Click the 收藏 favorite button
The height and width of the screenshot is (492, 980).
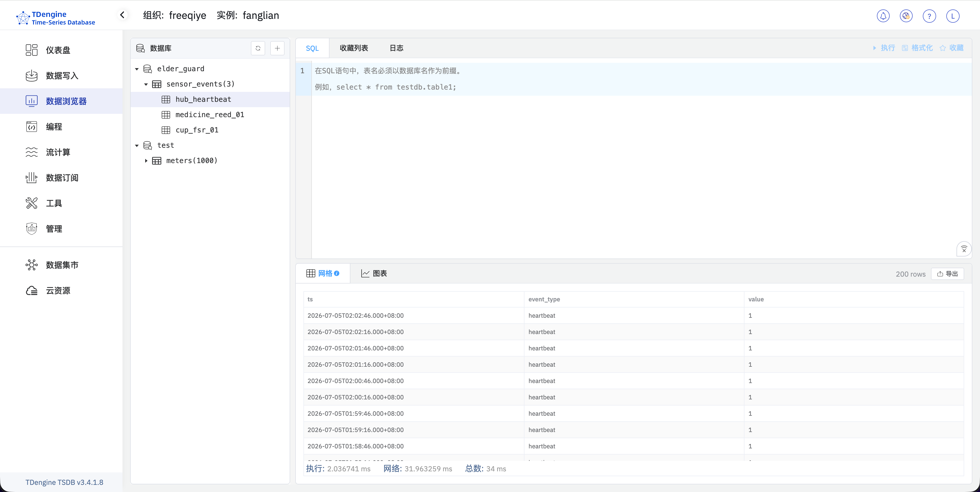click(951, 48)
